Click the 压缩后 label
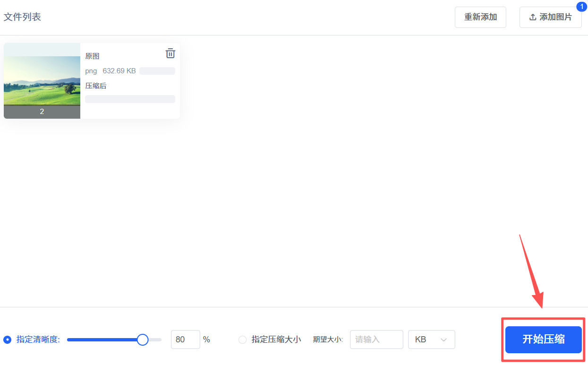588x366 pixels. [96, 86]
